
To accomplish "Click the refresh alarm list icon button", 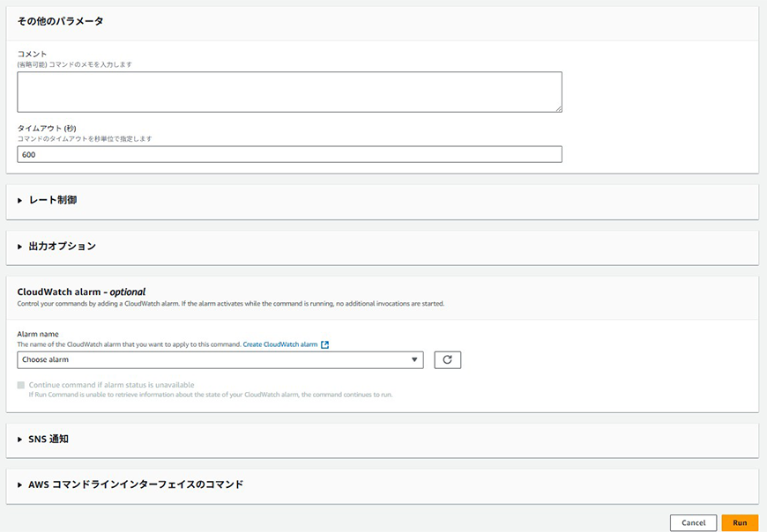I will (447, 359).
